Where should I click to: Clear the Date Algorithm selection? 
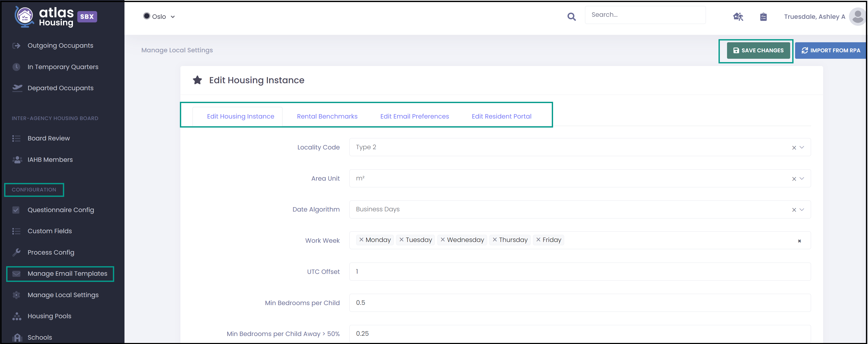click(x=794, y=210)
